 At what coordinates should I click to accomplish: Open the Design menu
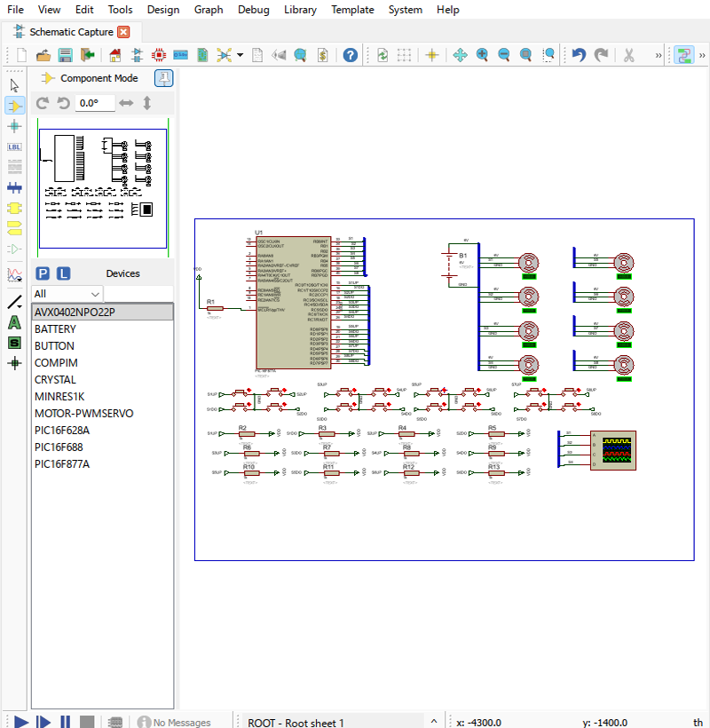162,10
